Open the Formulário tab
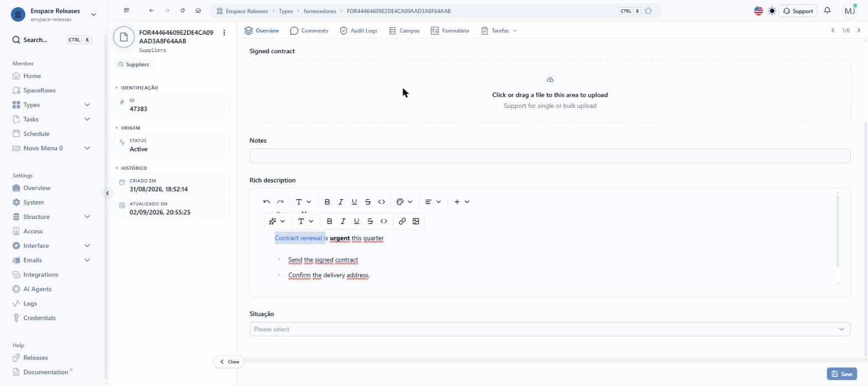This screenshot has height=386, width=868. [x=449, y=30]
